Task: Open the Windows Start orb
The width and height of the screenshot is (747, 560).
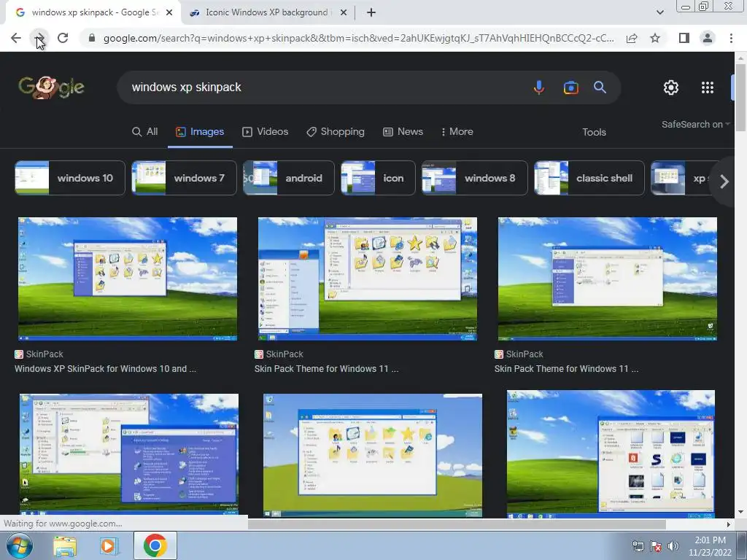Action: pos(18,545)
